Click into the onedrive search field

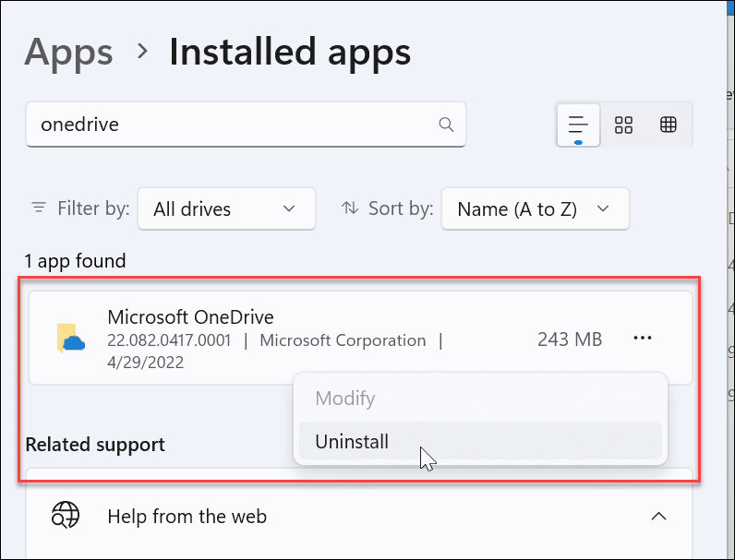(246, 125)
